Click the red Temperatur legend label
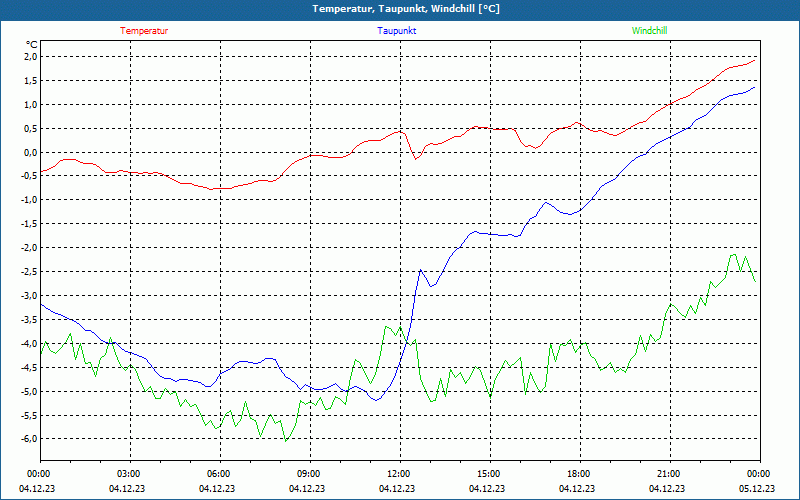800x500 pixels. click(x=144, y=31)
